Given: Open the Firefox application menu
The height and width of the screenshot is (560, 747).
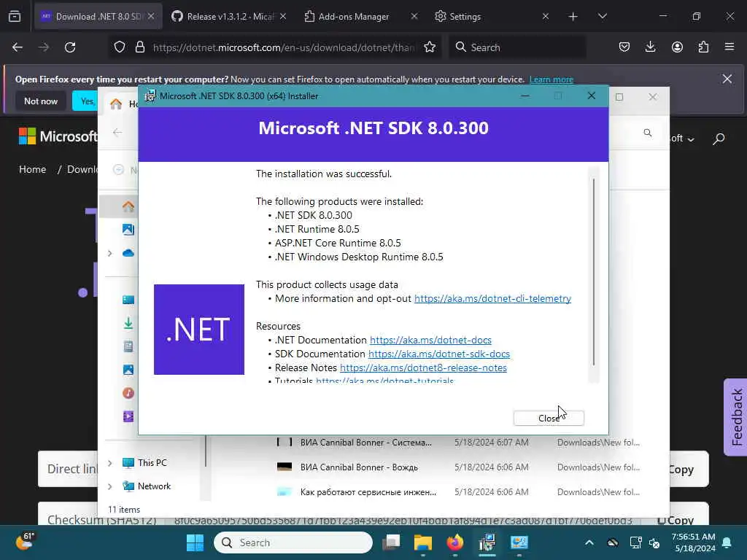Looking at the screenshot, I should [x=729, y=47].
